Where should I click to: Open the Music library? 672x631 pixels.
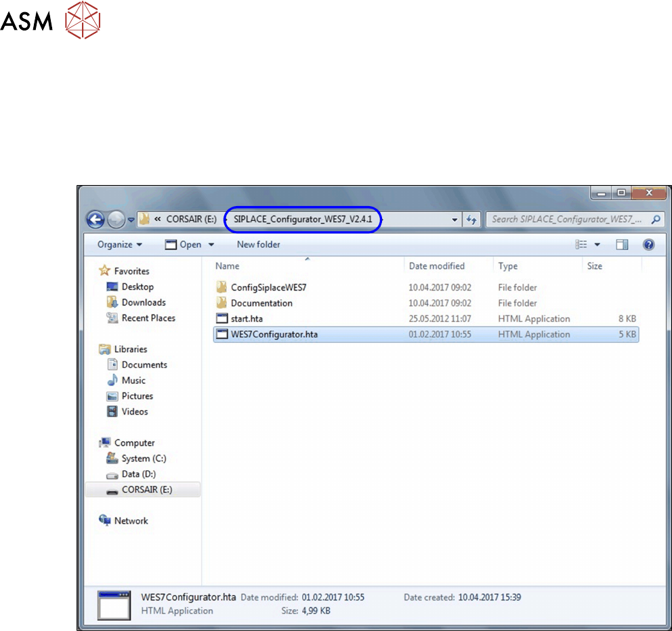133,381
